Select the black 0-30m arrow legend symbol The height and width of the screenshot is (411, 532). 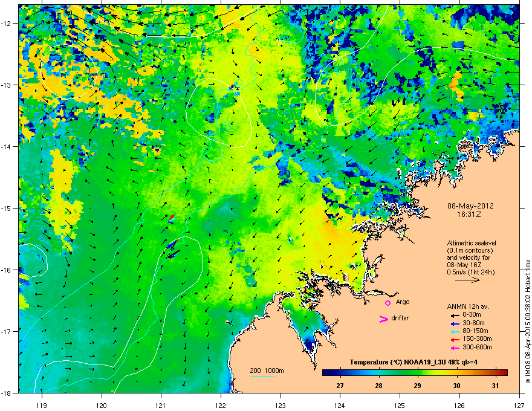(455, 316)
